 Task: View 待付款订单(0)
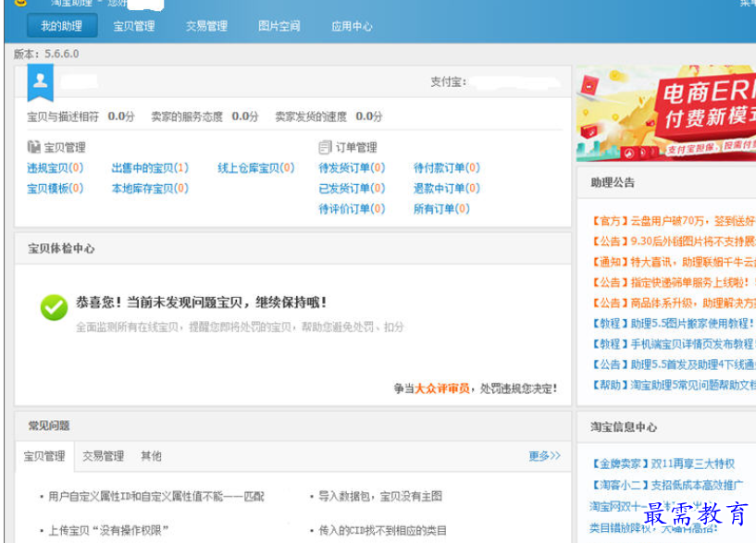tap(447, 167)
